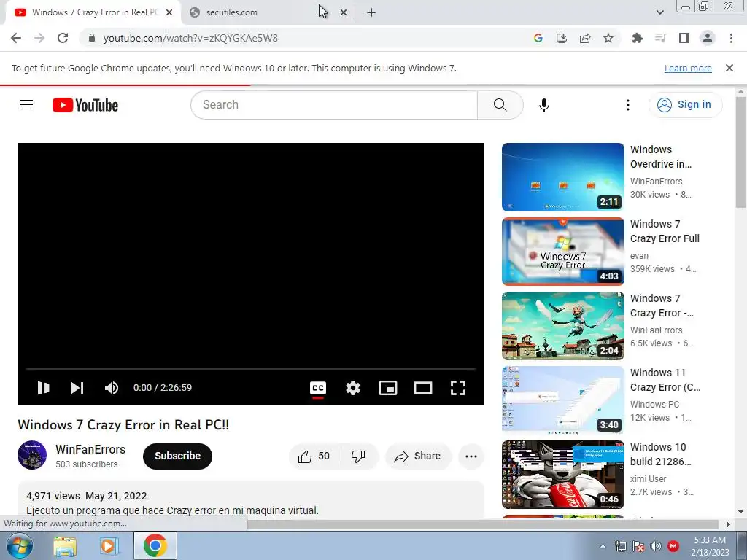Click the install app icon in address bar
This screenshot has height=560, width=747.
562,38
